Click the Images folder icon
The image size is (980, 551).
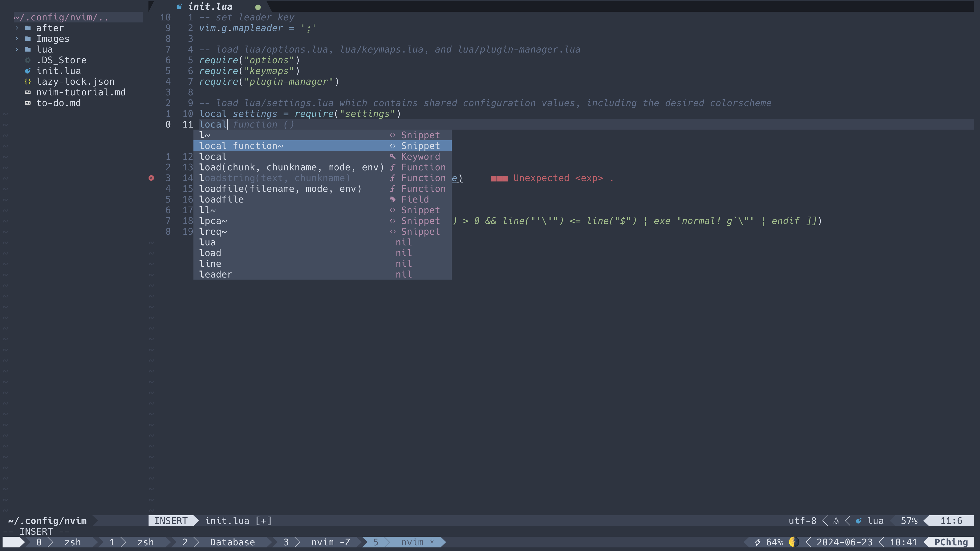pyautogui.click(x=28, y=39)
